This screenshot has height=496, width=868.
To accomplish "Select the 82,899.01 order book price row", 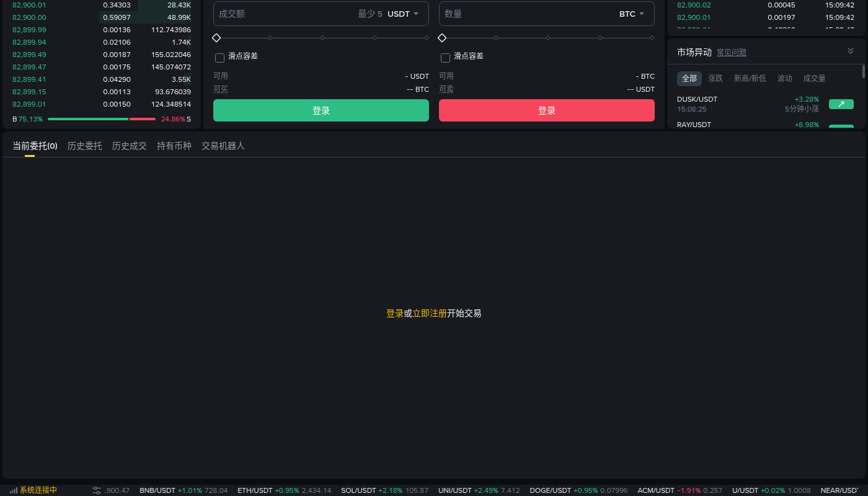I will 102,104.
